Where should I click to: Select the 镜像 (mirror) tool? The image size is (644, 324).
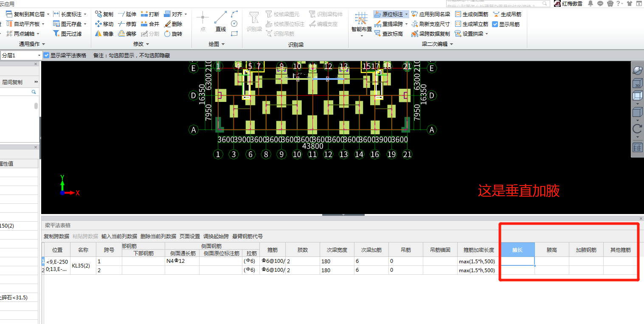coord(104,34)
